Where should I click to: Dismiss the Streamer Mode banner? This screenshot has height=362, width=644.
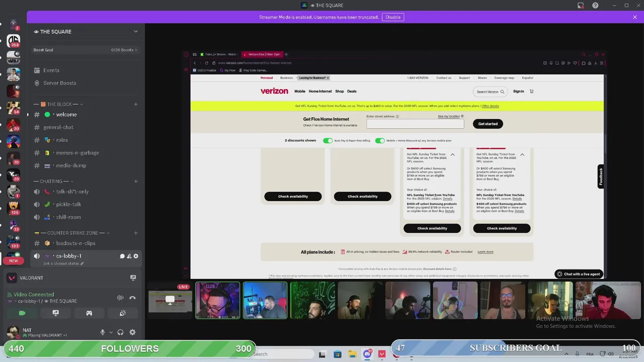click(635, 17)
